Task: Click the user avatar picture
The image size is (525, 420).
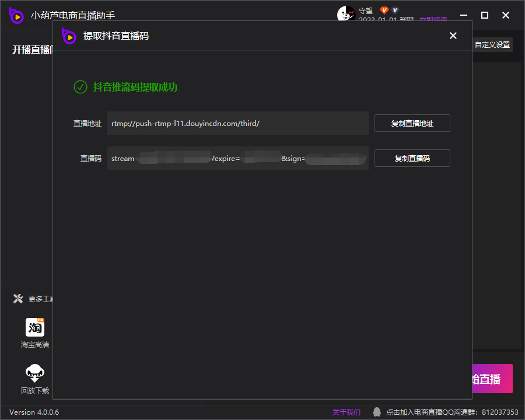Action: pyautogui.click(x=346, y=13)
